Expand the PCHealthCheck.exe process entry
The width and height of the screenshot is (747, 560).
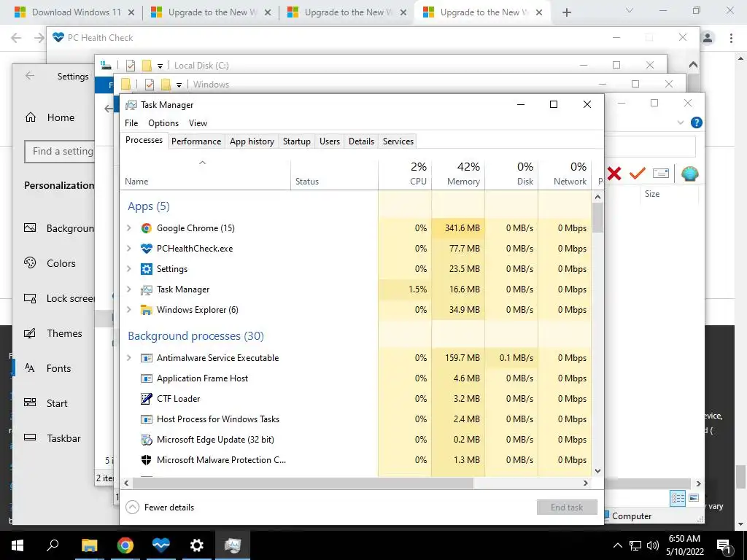coord(128,249)
